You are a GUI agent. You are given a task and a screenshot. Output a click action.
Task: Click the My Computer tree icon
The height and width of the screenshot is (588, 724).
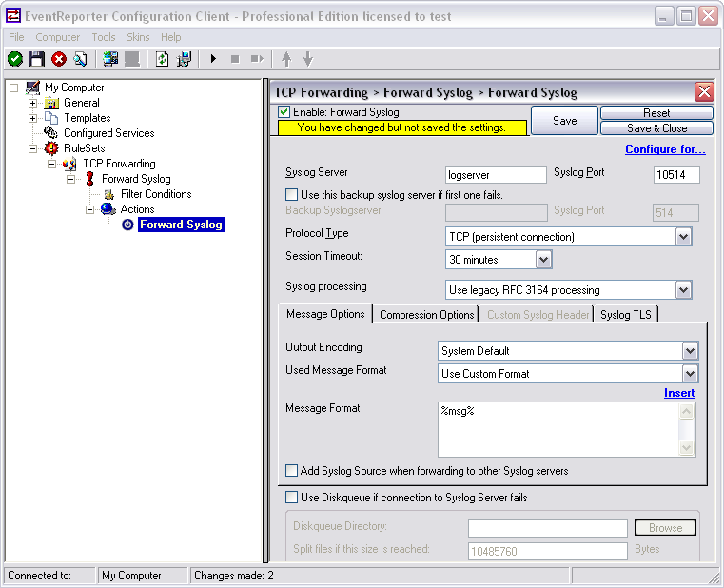(x=33, y=88)
